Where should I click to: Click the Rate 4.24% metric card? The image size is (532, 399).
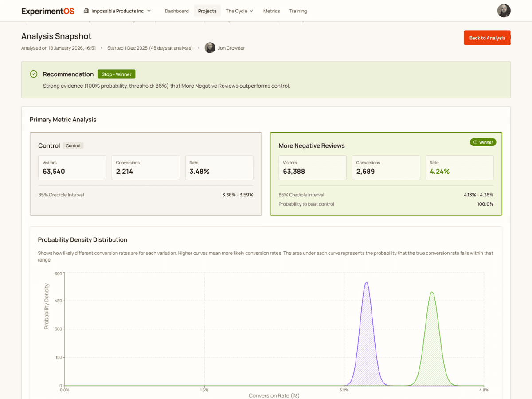[459, 168]
